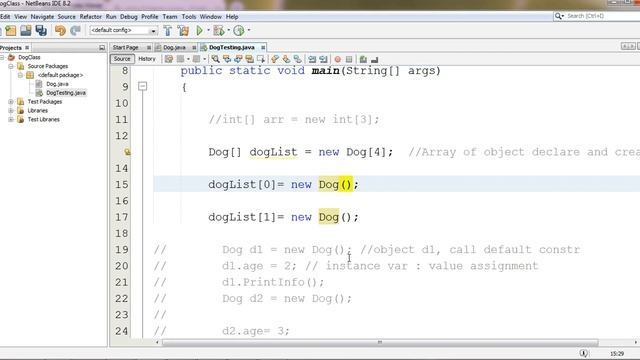Click the Next Bookmark icon
The width and height of the screenshot is (640, 360).
[286, 59]
